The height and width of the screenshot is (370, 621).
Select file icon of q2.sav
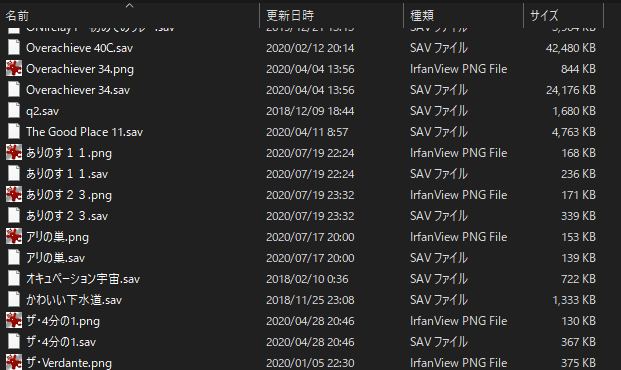[14, 111]
